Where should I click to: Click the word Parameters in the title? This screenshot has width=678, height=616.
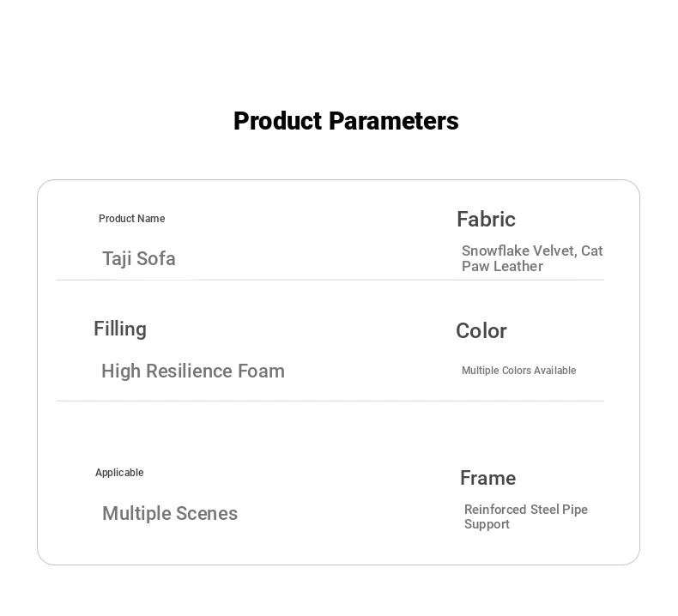393,121
